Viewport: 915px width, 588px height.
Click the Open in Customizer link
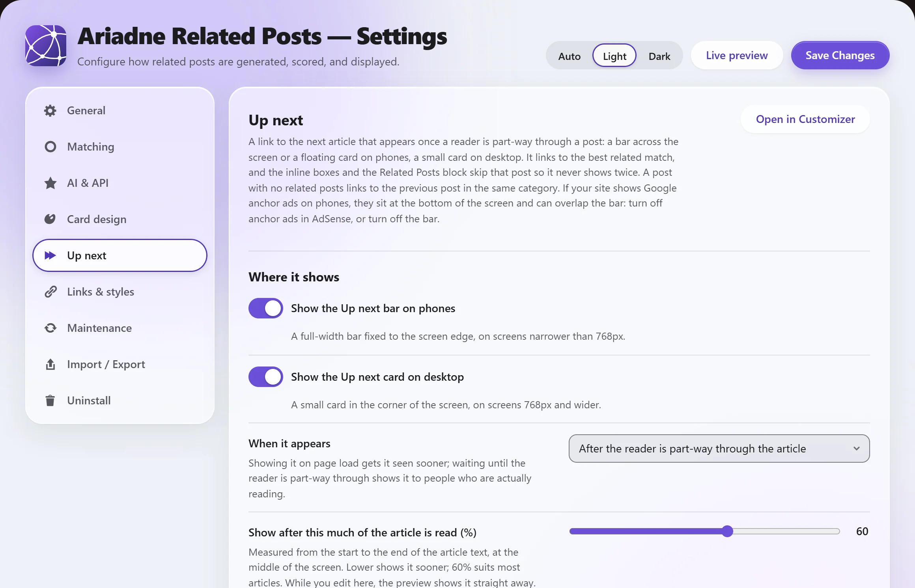[x=805, y=119]
